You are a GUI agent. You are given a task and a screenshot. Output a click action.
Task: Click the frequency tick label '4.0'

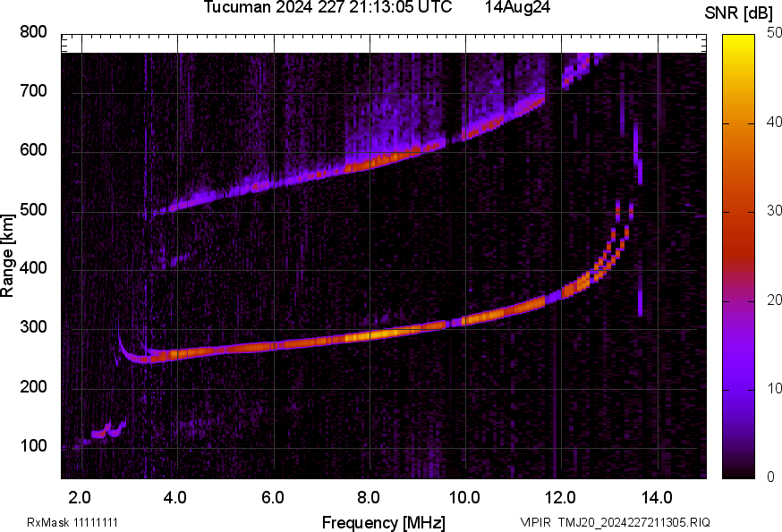(175, 498)
